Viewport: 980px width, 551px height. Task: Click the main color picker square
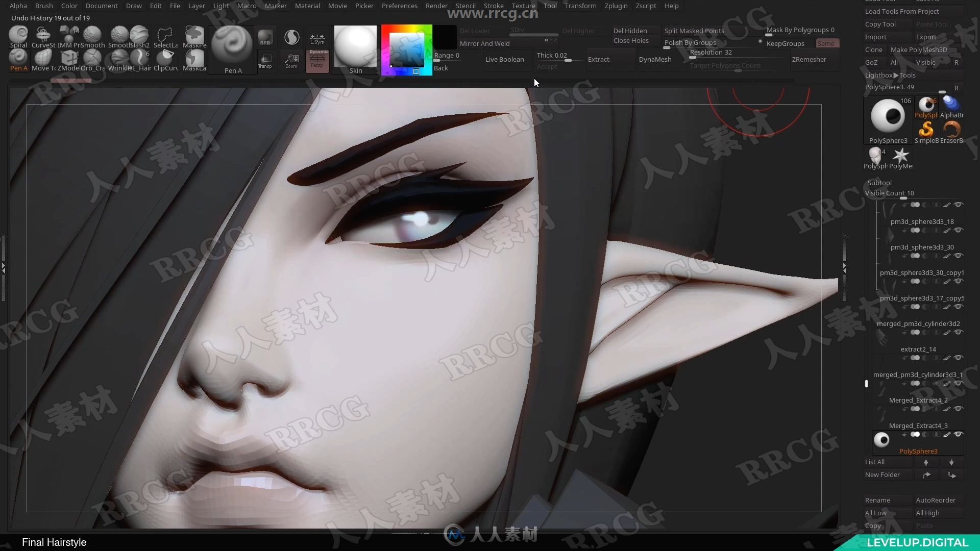406,49
